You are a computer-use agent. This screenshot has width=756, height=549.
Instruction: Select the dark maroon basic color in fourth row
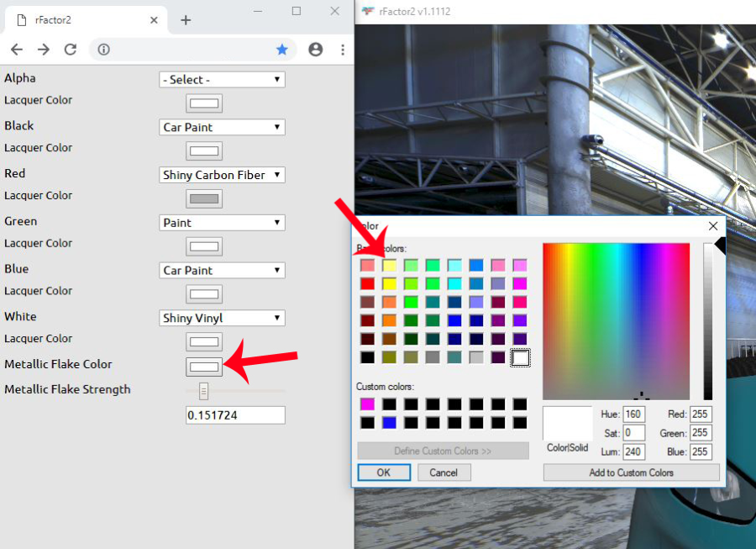coord(367,320)
